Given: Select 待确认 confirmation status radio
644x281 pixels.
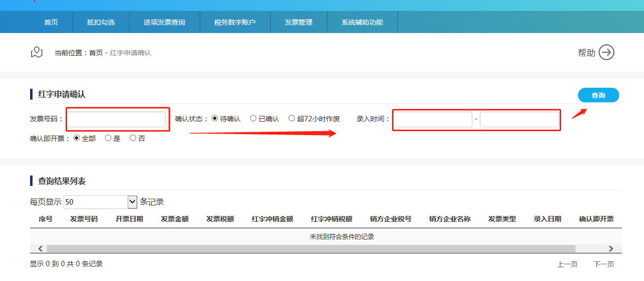Looking at the screenshot, I should (x=215, y=119).
